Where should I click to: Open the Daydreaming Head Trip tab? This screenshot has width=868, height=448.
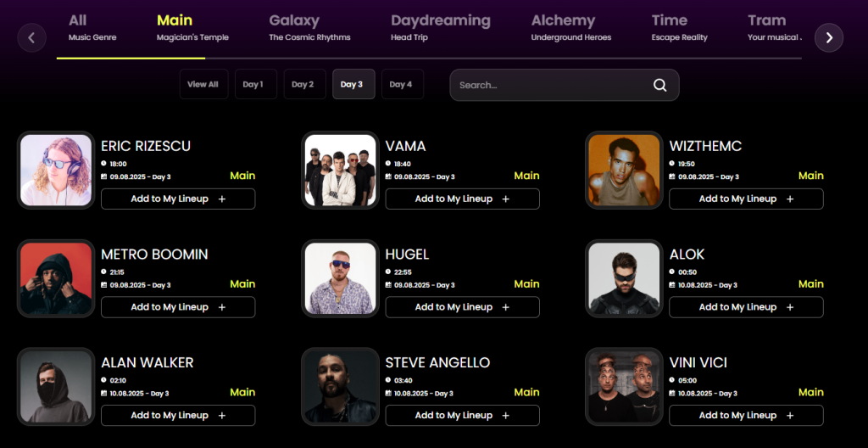click(x=441, y=28)
